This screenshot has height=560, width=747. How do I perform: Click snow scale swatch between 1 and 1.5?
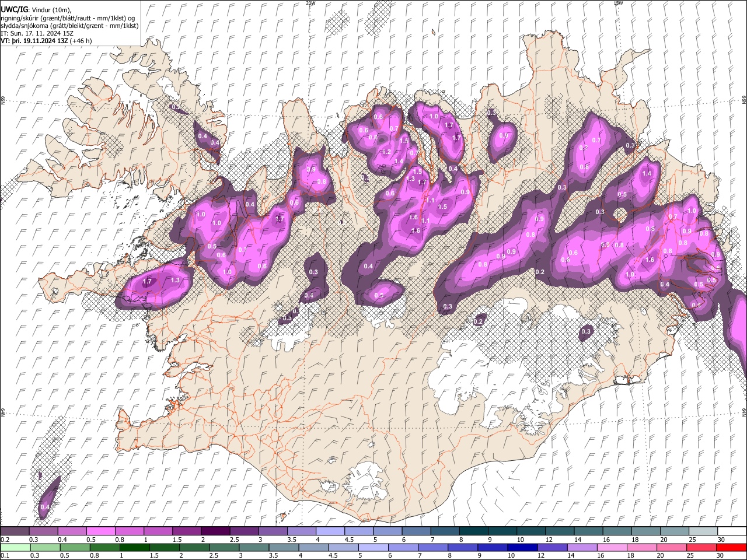tap(158, 531)
